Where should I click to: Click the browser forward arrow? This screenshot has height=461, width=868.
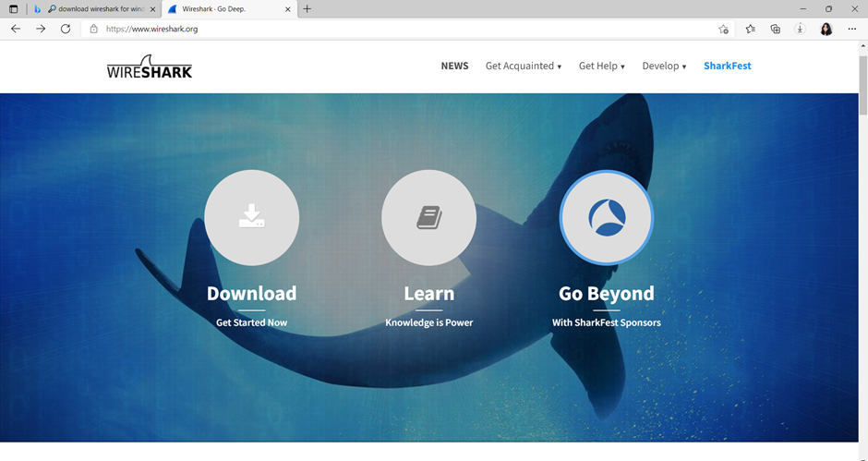(41, 29)
